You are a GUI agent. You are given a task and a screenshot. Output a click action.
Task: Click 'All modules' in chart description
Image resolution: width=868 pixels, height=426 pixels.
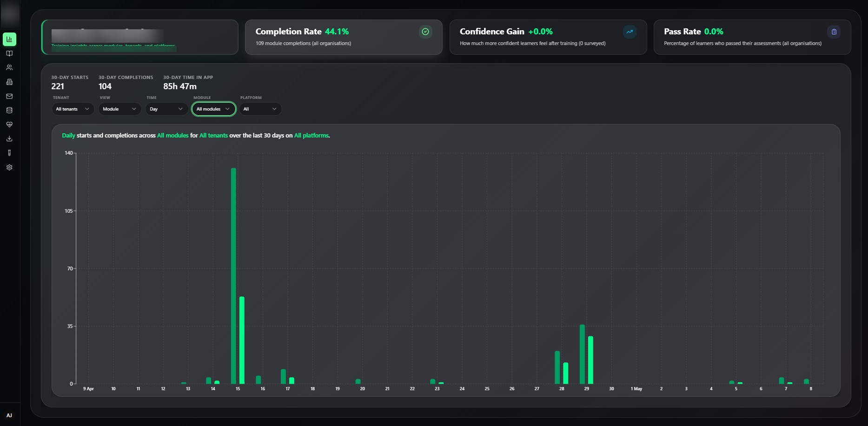[173, 136]
